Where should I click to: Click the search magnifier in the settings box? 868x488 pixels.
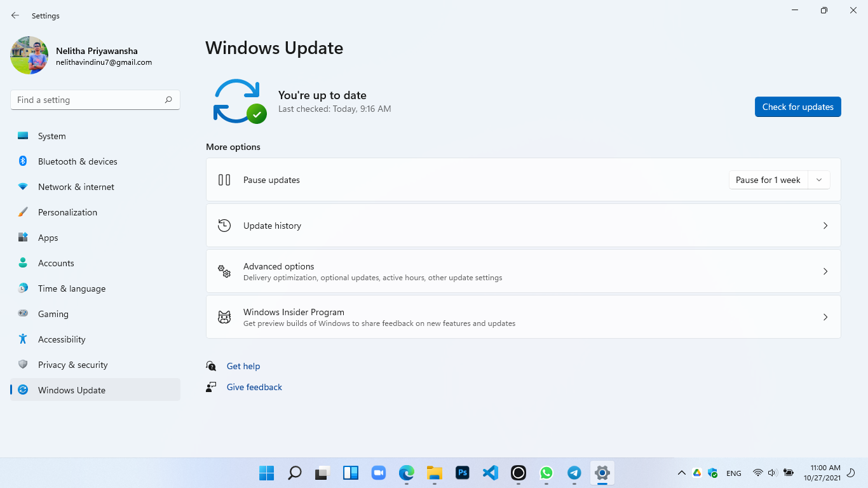[x=168, y=100]
